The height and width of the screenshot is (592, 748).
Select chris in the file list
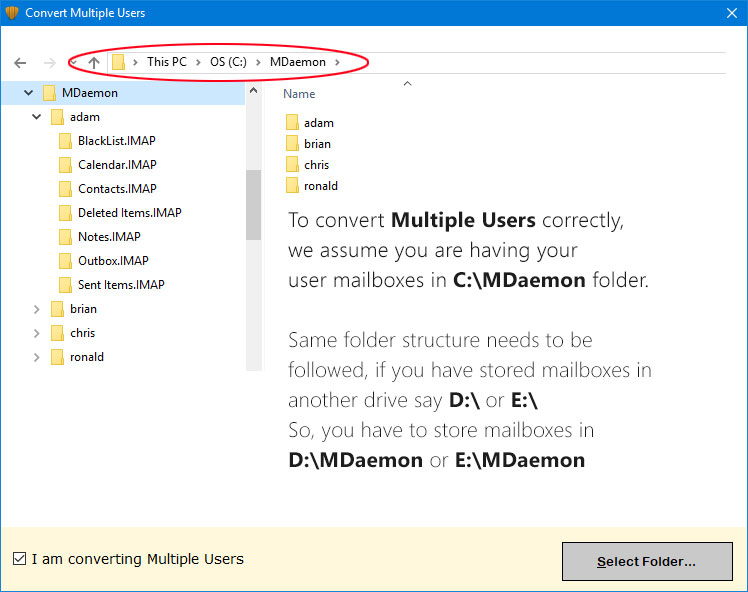317,165
